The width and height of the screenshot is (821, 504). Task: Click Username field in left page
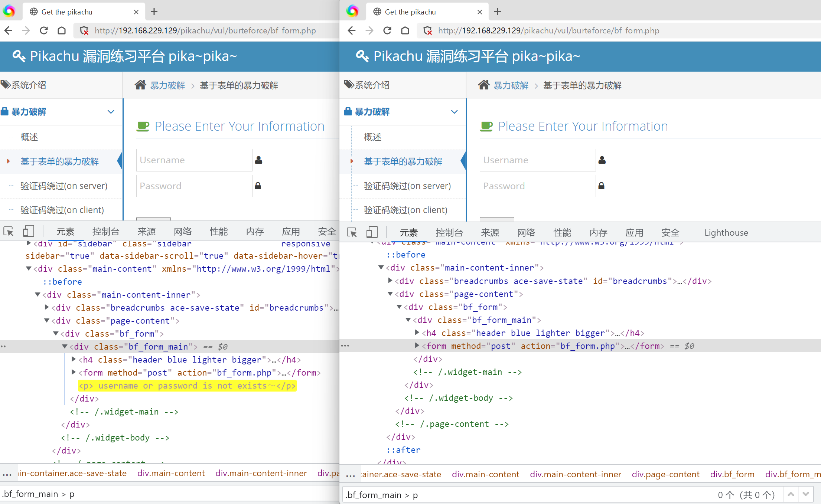[x=194, y=160]
